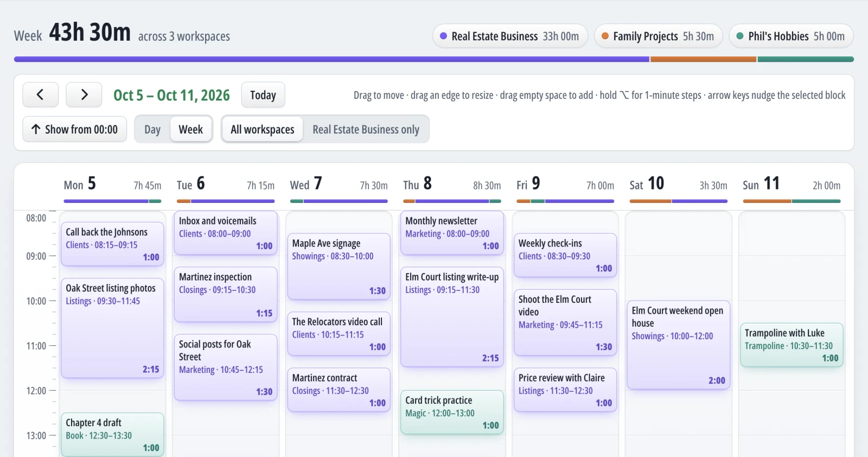Click Tue 6 day header
Screen dimensions: 868x457
tap(191, 184)
